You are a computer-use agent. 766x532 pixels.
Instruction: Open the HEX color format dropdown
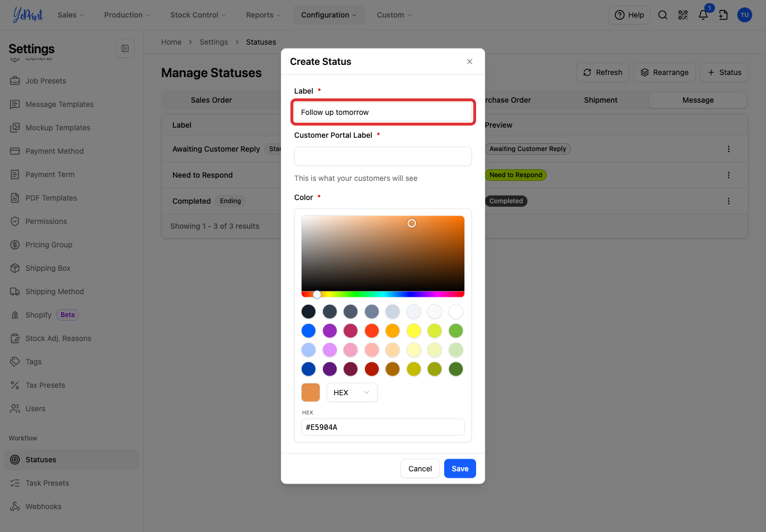(x=352, y=393)
